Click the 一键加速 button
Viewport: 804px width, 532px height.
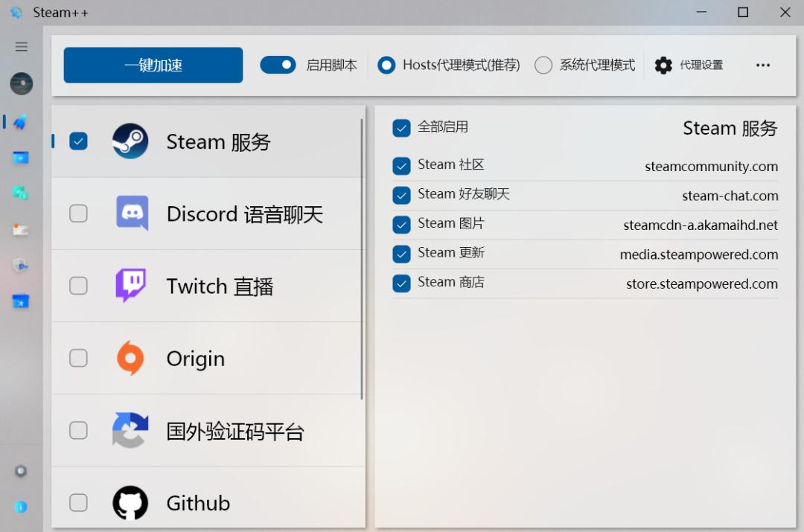point(153,65)
